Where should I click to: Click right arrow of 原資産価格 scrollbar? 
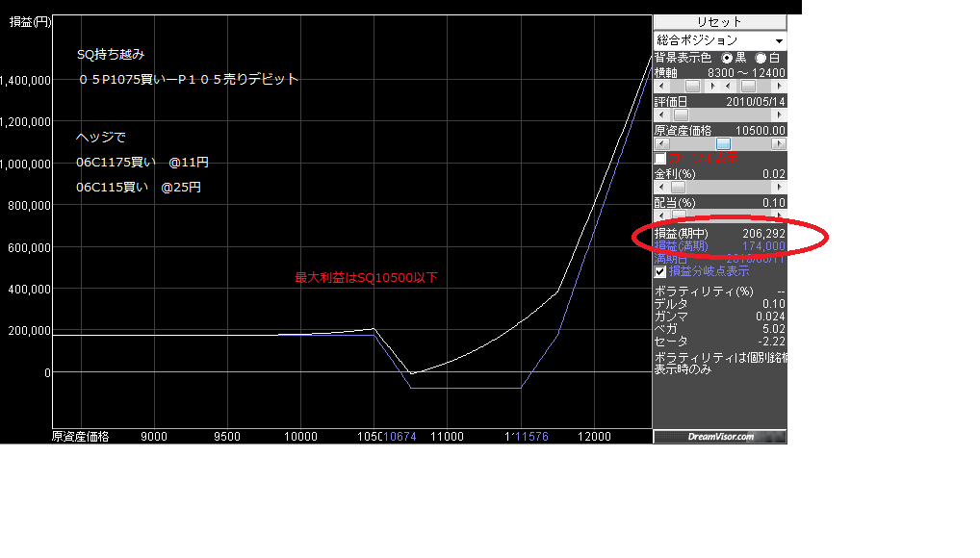[781, 144]
